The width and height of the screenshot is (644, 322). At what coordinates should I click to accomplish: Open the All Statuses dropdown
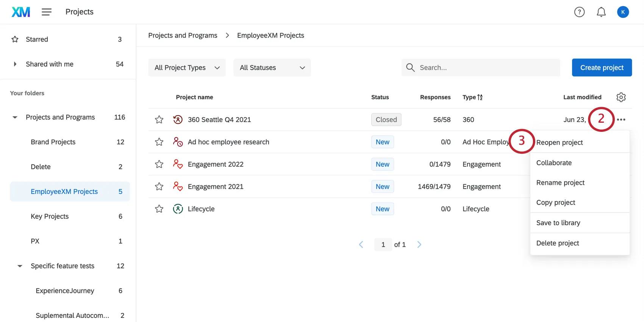pos(272,68)
